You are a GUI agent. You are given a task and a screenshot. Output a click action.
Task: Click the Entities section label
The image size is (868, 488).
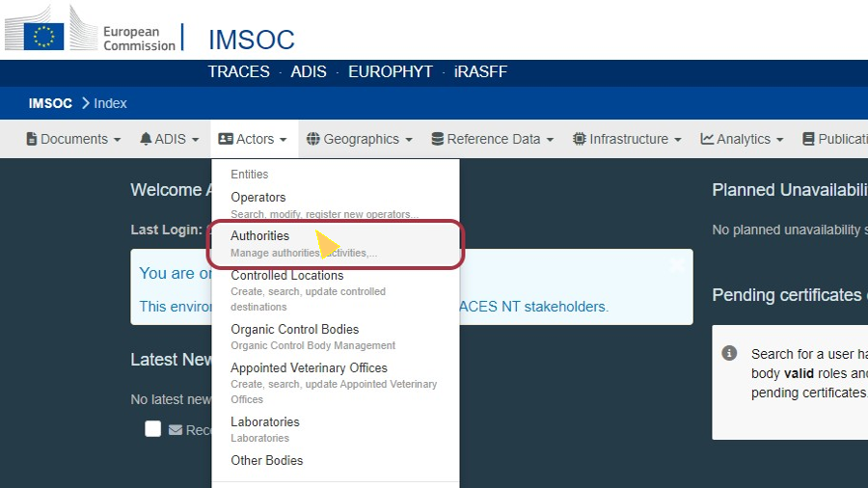(x=249, y=175)
